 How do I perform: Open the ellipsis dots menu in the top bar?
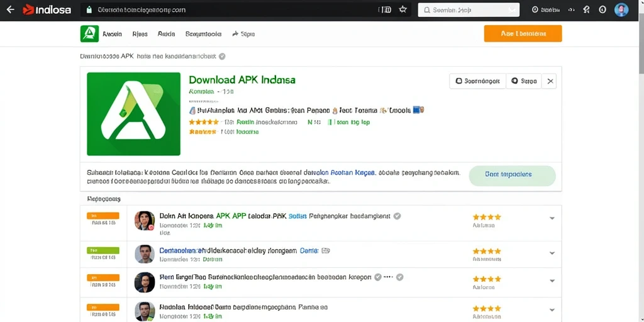[x=571, y=10]
